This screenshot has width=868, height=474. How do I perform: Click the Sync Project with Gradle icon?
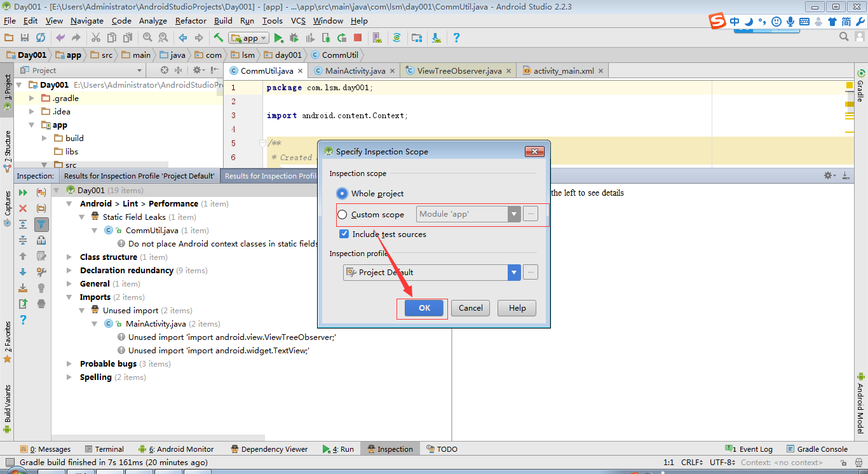(397, 38)
